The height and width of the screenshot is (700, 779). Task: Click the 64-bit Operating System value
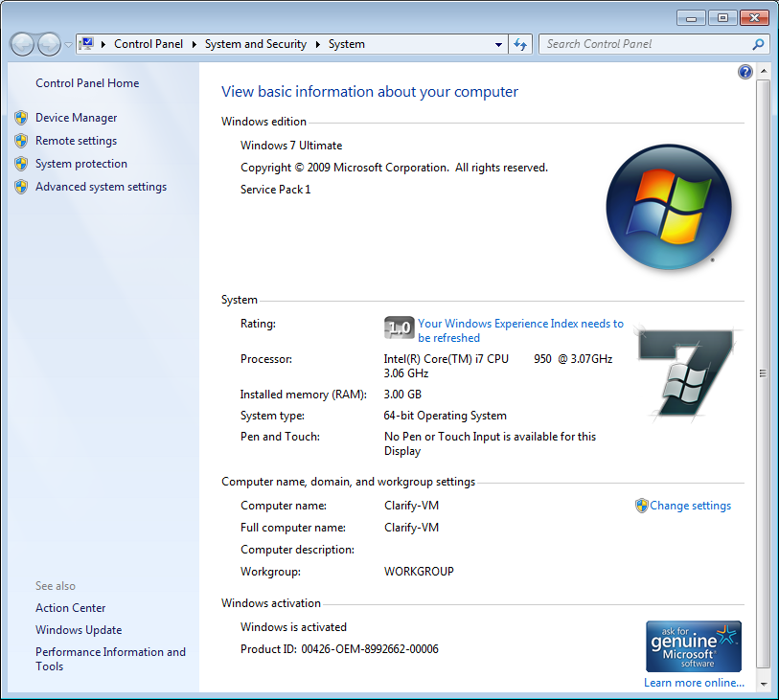pos(446,416)
